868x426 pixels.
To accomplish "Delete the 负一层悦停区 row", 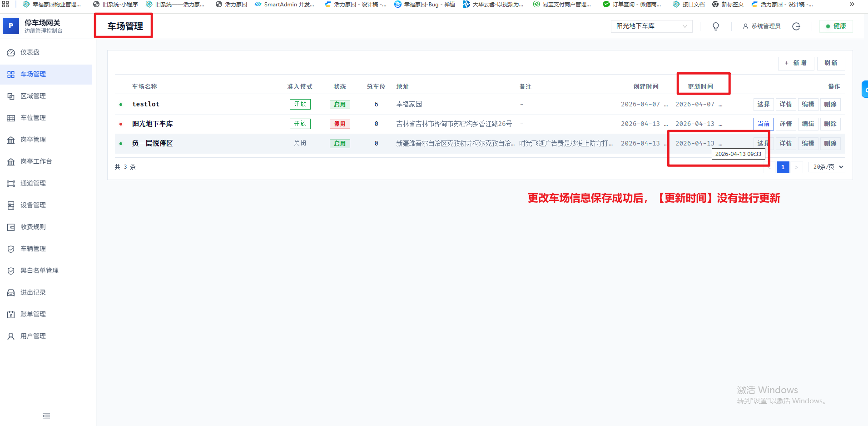I will click(x=830, y=144).
